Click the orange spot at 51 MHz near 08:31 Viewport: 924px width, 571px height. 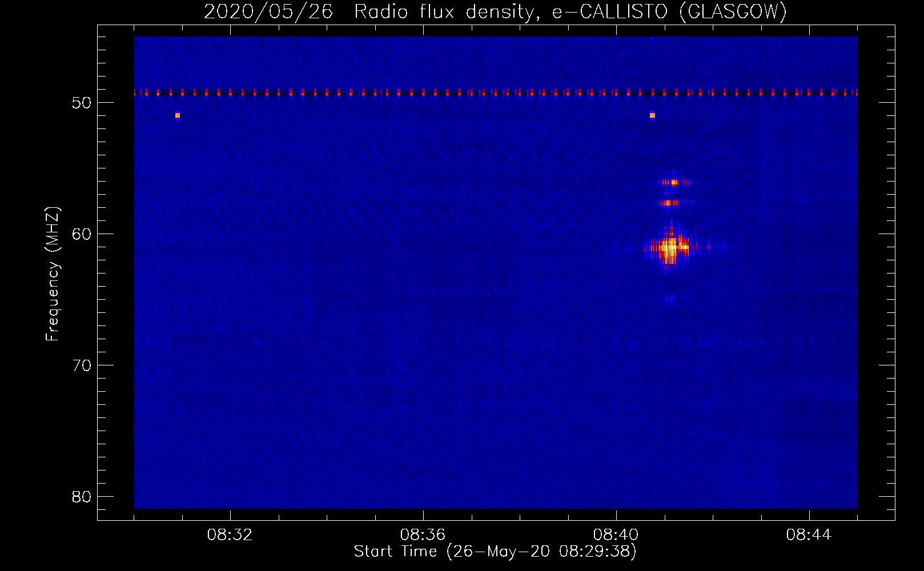tap(178, 115)
